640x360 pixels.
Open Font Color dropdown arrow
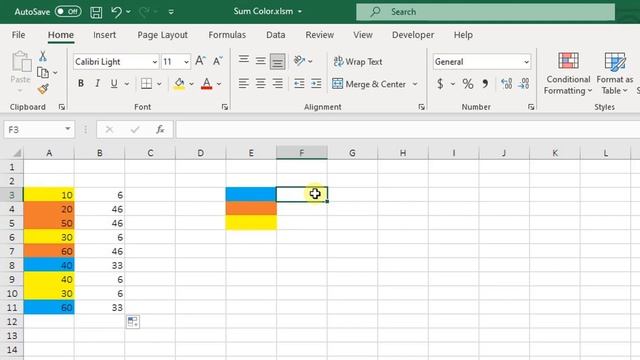(x=219, y=84)
